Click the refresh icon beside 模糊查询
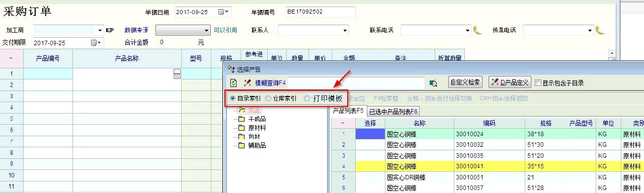 (233, 83)
